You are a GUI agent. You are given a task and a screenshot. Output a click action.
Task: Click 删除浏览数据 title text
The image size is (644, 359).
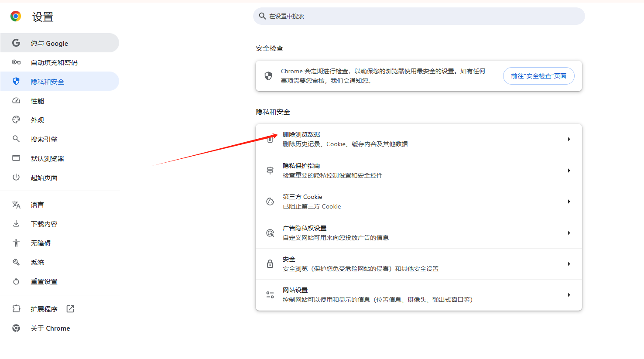[301, 134]
